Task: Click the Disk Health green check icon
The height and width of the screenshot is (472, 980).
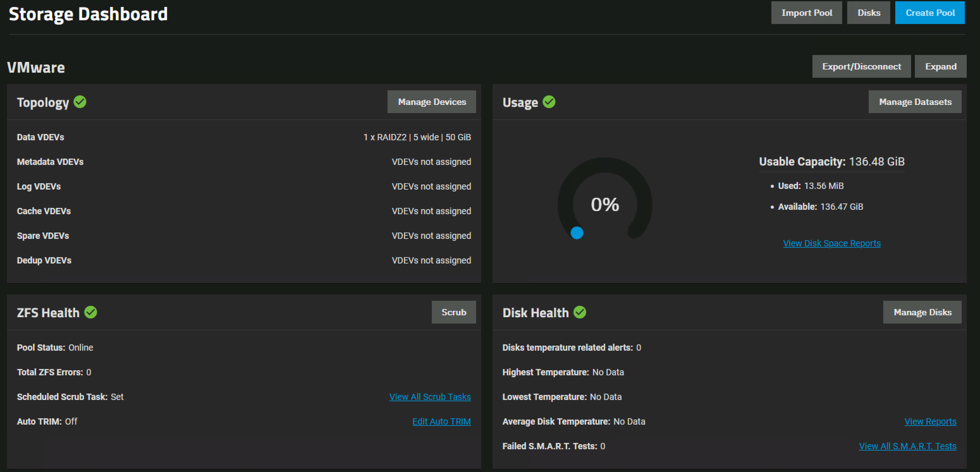Action: coord(579,312)
